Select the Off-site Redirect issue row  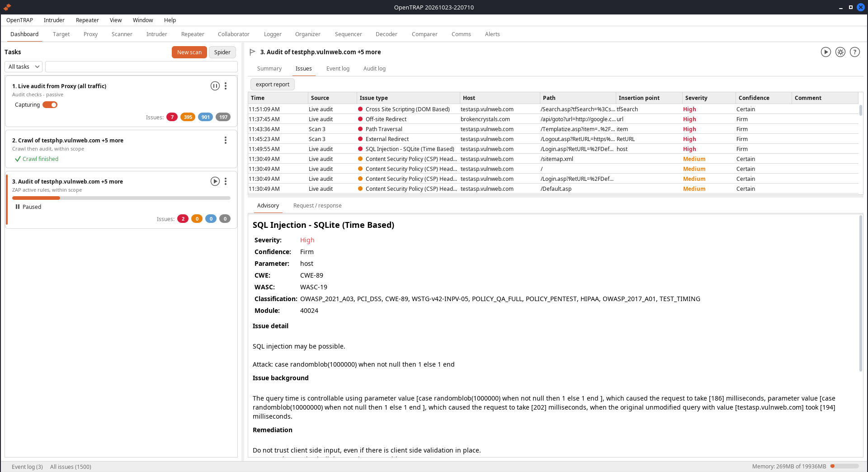pos(553,119)
